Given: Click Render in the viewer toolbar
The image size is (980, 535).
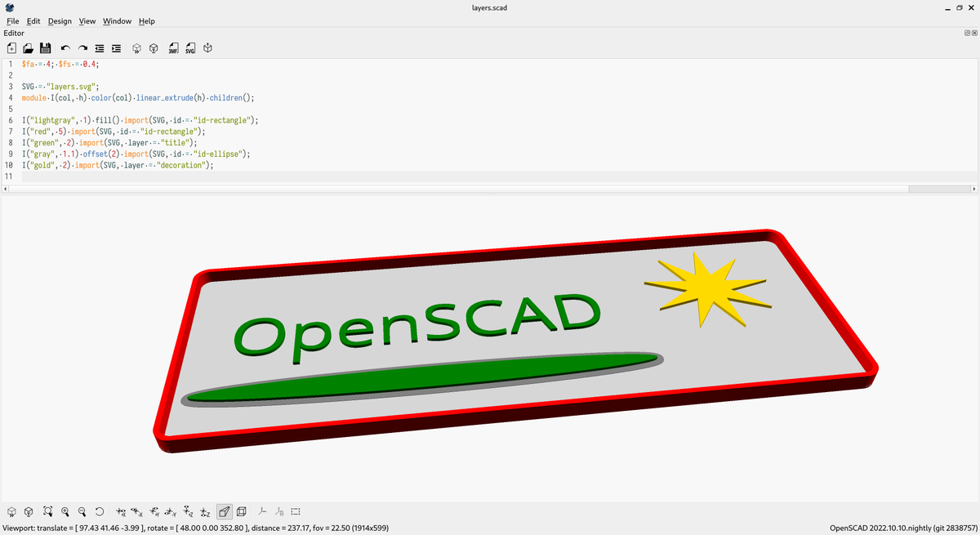Looking at the screenshot, I should click(x=29, y=512).
